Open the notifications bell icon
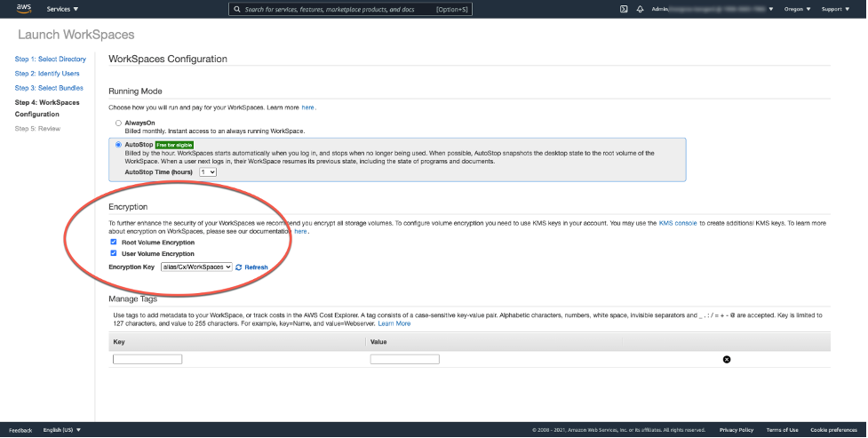The height and width of the screenshot is (438, 868). (x=640, y=9)
